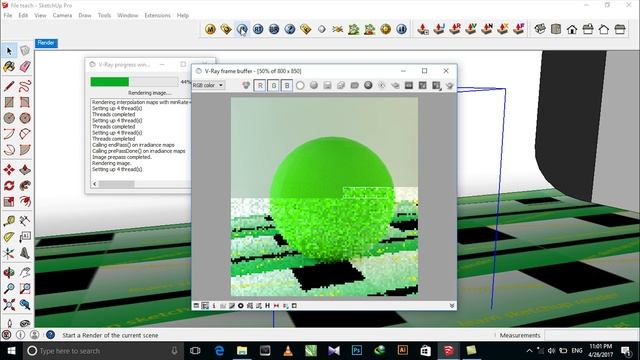This screenshot has width=640, height=360.
Task: Click the scroll-left arrow in progress log
Action: (x=95, y=184)
